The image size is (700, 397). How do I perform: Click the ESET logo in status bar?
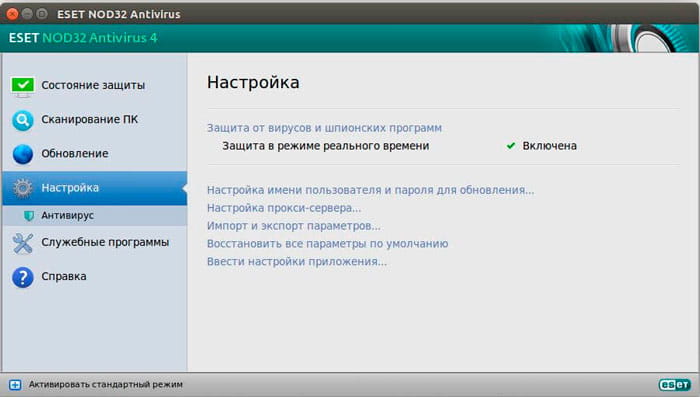[x=674, y=384]
